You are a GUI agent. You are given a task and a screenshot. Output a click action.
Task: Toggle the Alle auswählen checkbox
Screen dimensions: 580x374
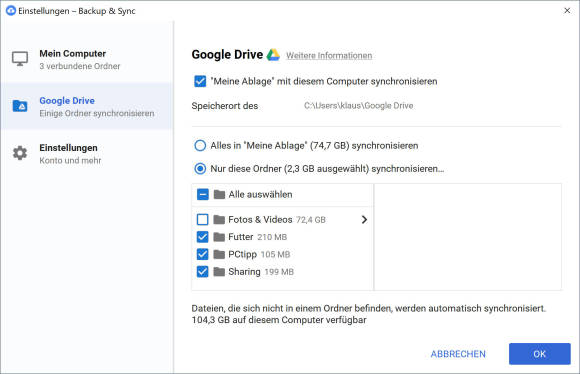203,194
